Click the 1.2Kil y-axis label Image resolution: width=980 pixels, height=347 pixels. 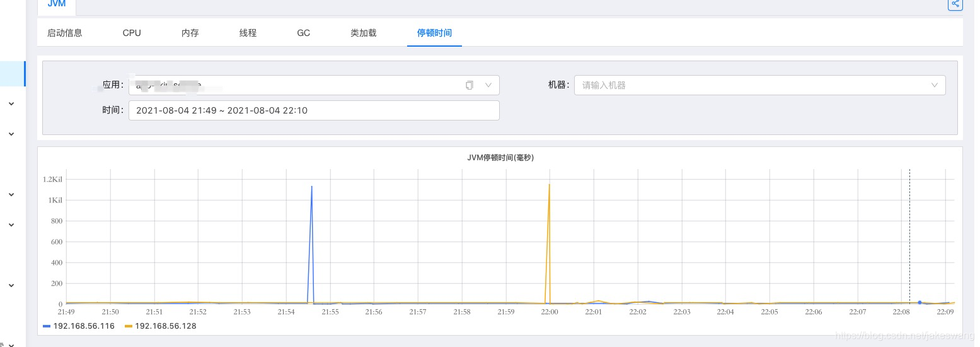[x=53, y=179]
